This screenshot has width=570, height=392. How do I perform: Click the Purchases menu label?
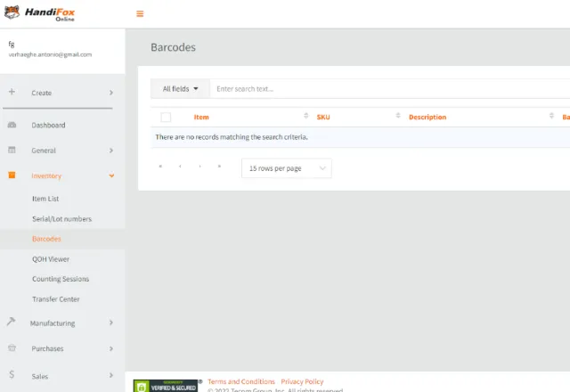[47, 348]
